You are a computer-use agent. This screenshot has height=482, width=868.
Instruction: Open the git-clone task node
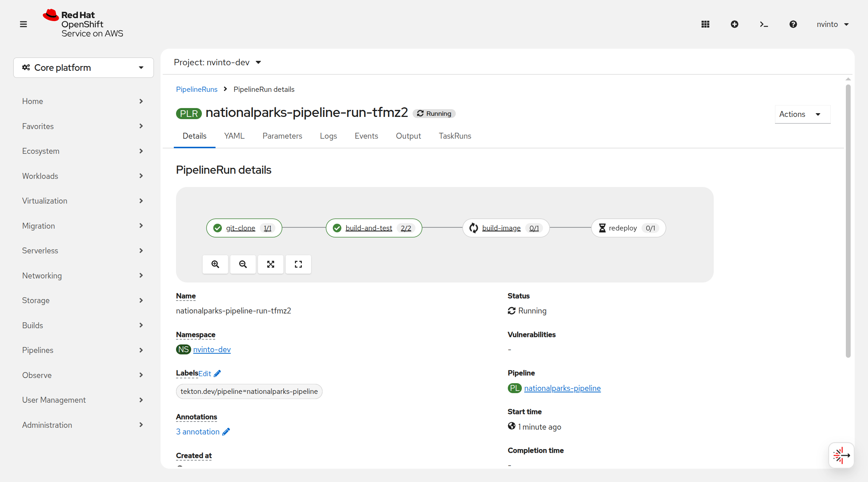244,228
